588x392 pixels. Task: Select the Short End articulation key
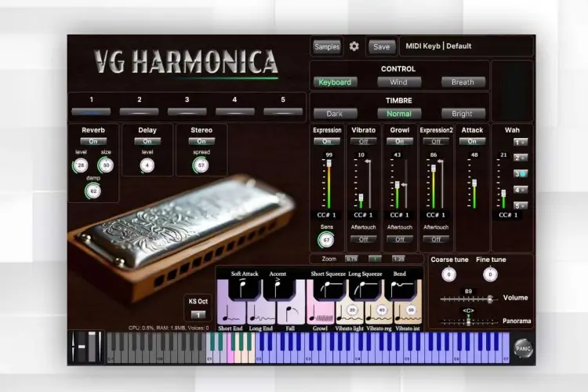tap(231, 314)
